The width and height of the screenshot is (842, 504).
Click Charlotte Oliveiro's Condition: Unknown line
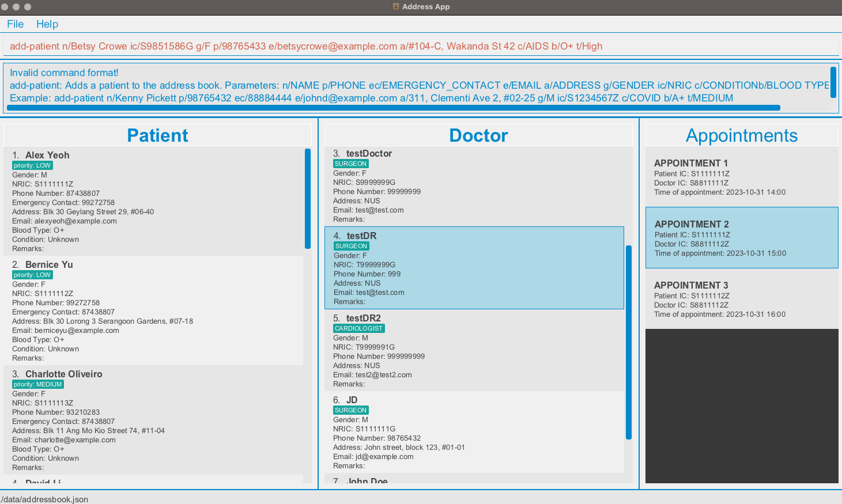click(x=46, y=458)
